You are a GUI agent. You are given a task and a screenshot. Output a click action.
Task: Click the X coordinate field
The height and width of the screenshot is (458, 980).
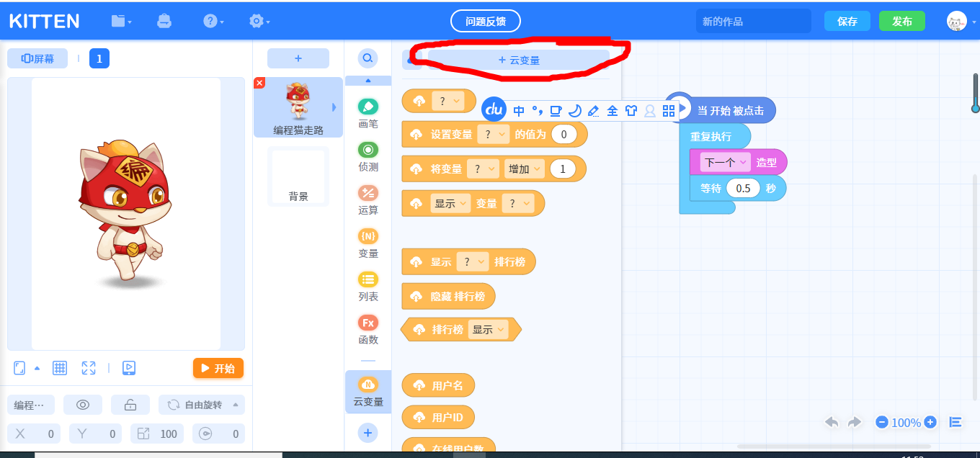tap(34, 434)
